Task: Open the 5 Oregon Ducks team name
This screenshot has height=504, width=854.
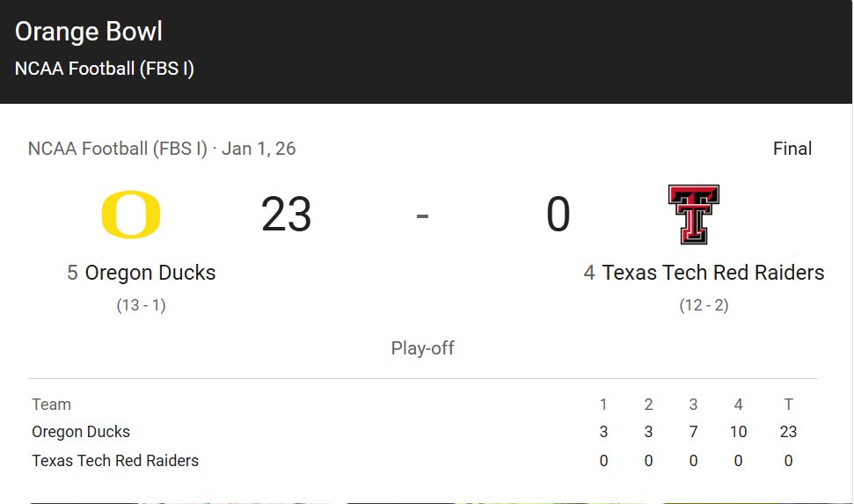Action: click(141, 273)
